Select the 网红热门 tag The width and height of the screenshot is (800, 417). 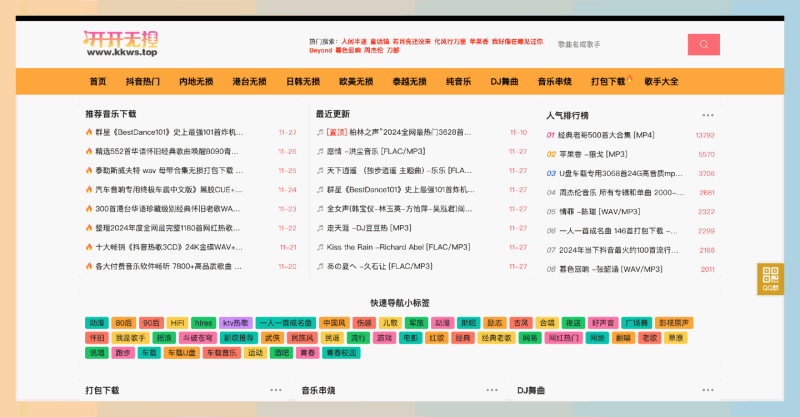click(563, 338)
